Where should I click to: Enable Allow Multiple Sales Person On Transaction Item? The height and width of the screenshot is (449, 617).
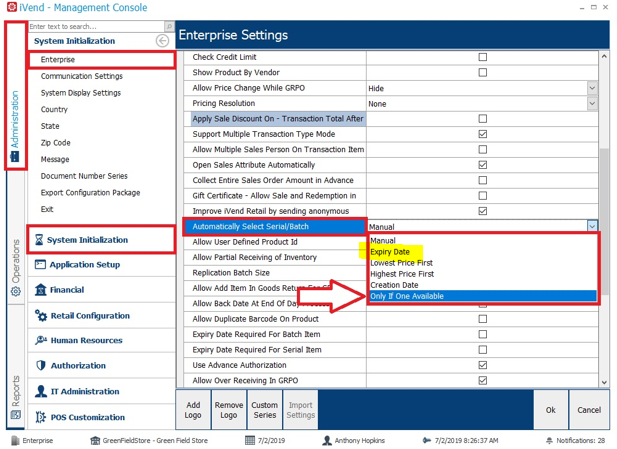pos(482,149)
